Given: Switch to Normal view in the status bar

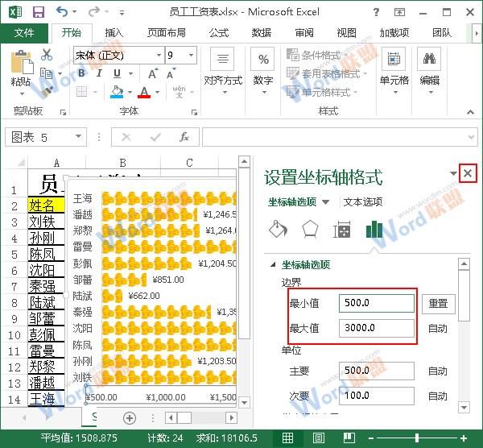Looking at the screenshot, I should click(287, 438).
